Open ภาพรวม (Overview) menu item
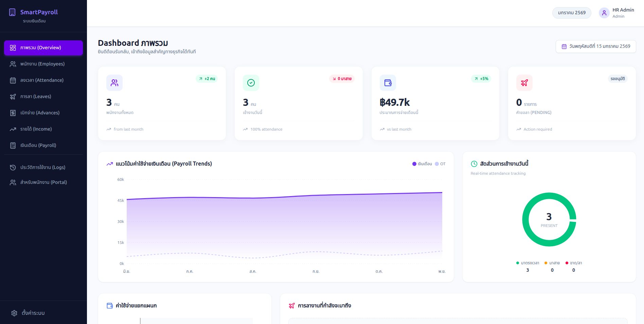Image resolution: width=644 pixels, height=324 pixels. pos(43,48)
